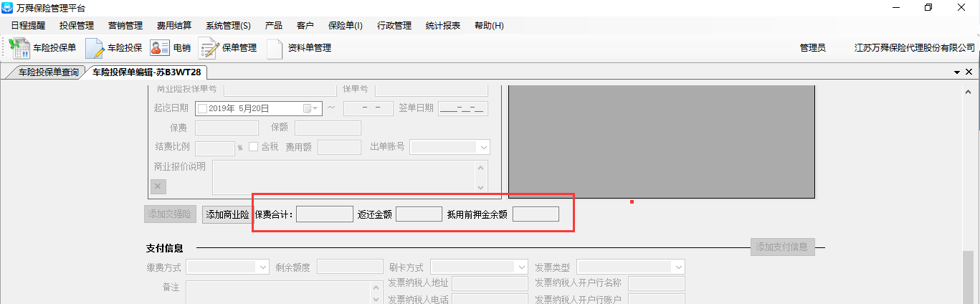Click the 费用额 input field
The height and width of the screenshot is (304, 980).
(x=339, y=147)
